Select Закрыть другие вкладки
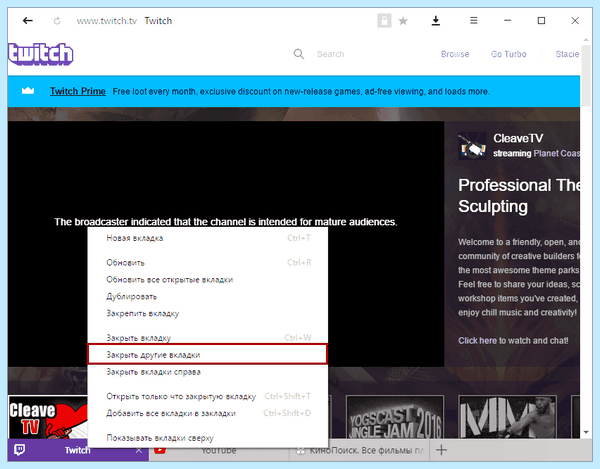Image resolution: width=600 pixels, height=469 pixels. [x=208, y=355]
